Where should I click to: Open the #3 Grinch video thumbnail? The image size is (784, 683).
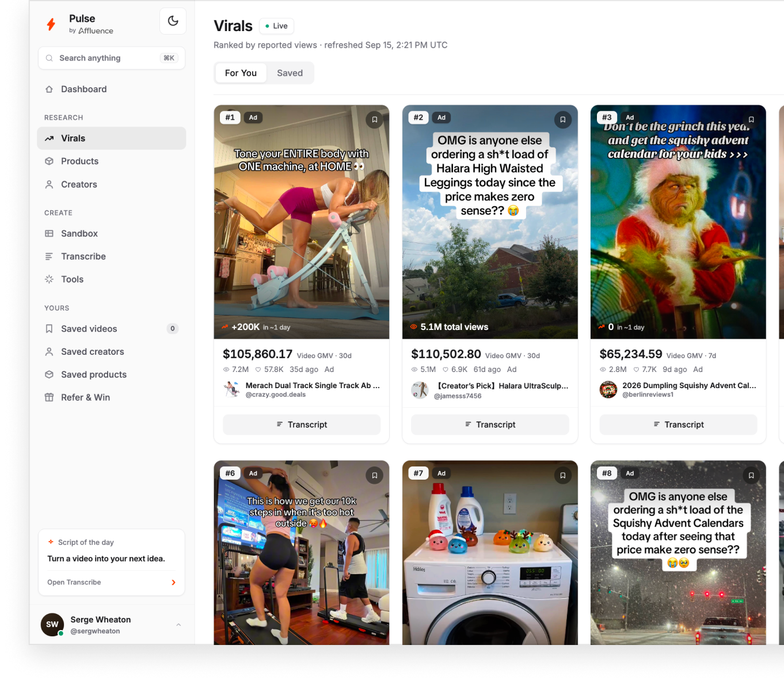coord(678,222)
